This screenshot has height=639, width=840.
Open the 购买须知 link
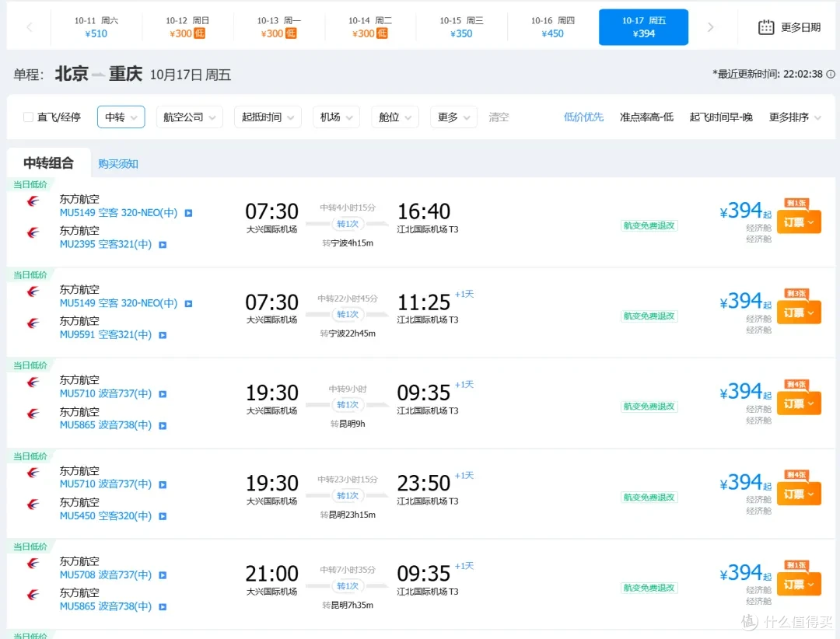tap(118, 164)
